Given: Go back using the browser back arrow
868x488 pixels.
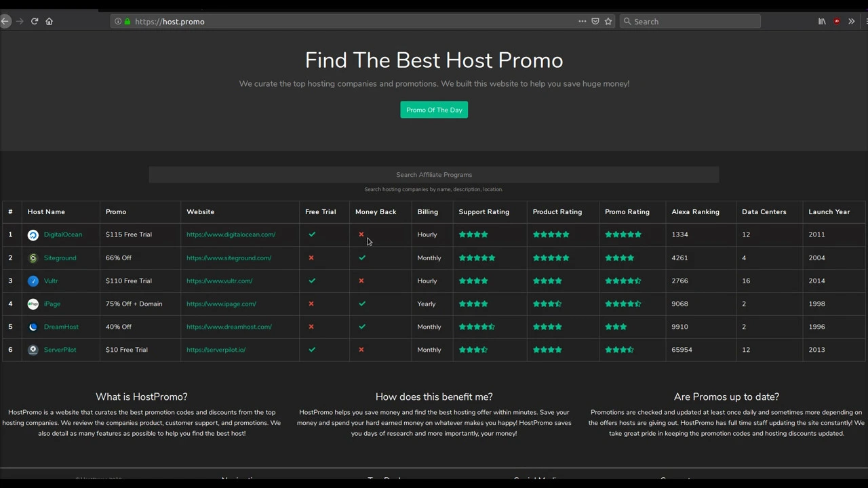Looking at the screenshot, I should (x=5, y=22).
